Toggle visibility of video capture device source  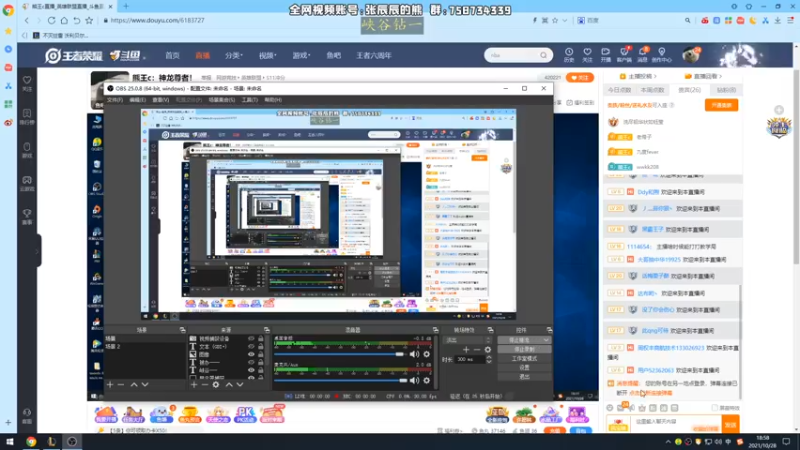(x=251, y=338)
